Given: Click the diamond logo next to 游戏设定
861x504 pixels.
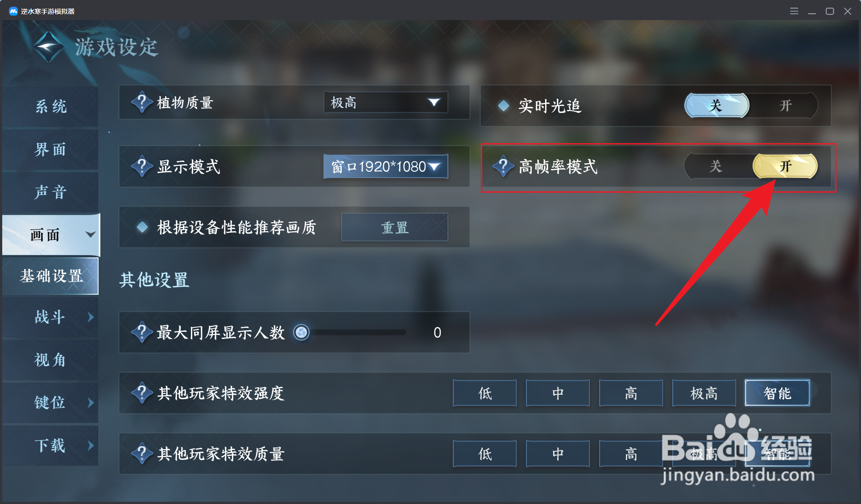Looking at the screenshot, I should click(48, 46).
